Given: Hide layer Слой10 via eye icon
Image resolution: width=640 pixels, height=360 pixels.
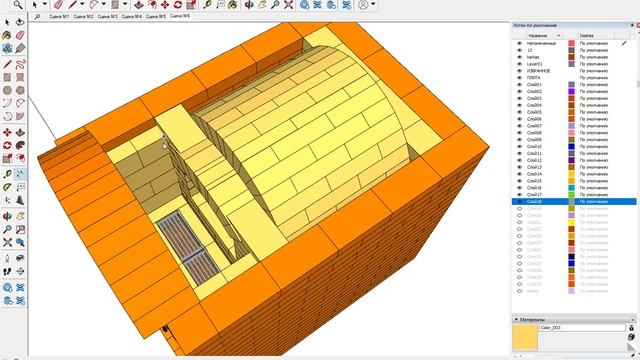Looking at the screenshot, I should tap(519, 147).
